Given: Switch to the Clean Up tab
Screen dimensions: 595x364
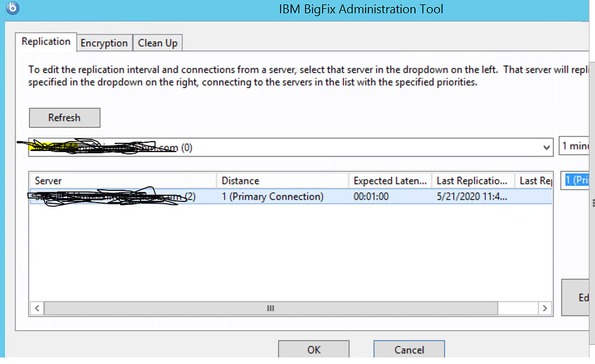Looking at the screenshot, I should point(157,42).
